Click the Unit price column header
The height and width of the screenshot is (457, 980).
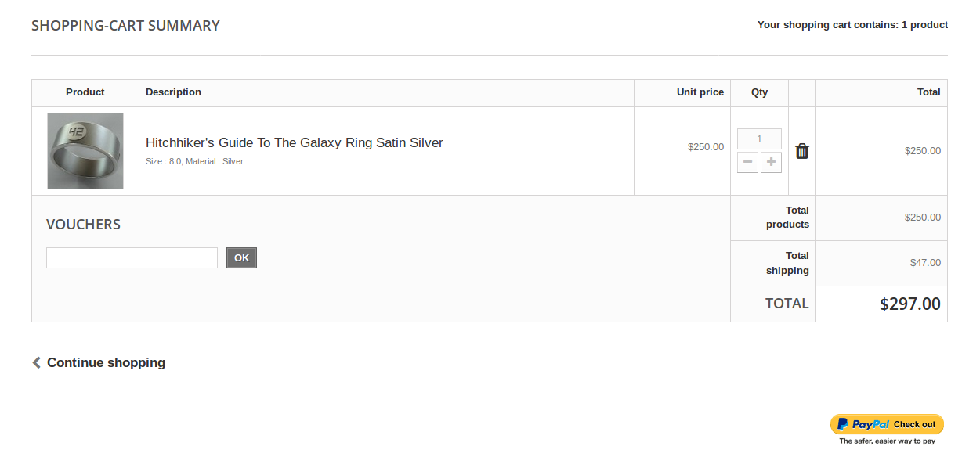tap(700, 92)
